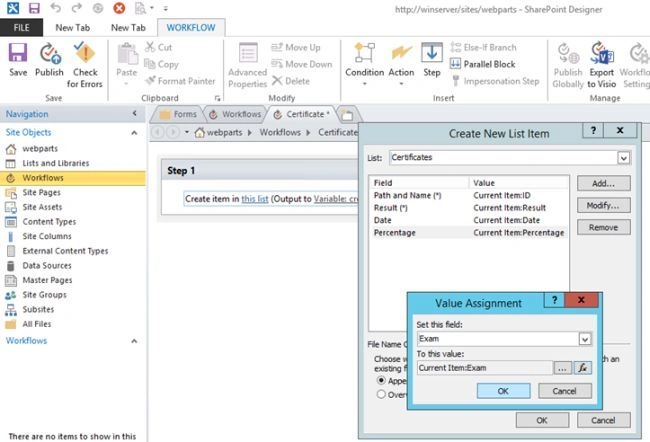Select the Overwrite radio button

[x=381, y=394]
